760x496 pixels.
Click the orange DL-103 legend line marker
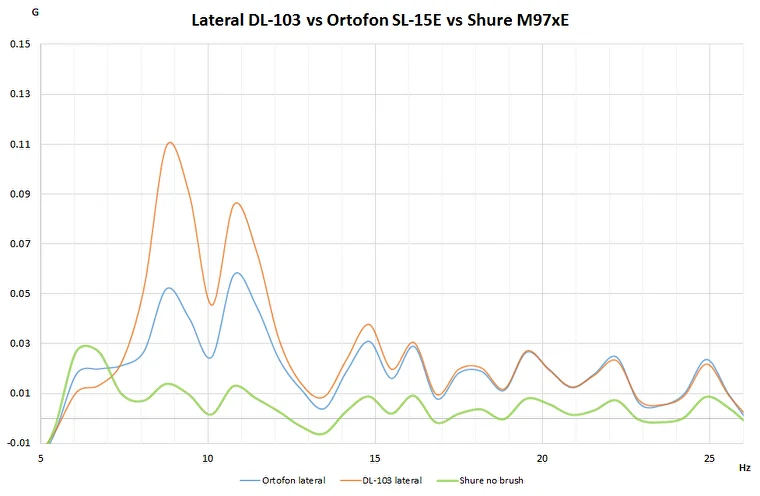coord(350,481)
